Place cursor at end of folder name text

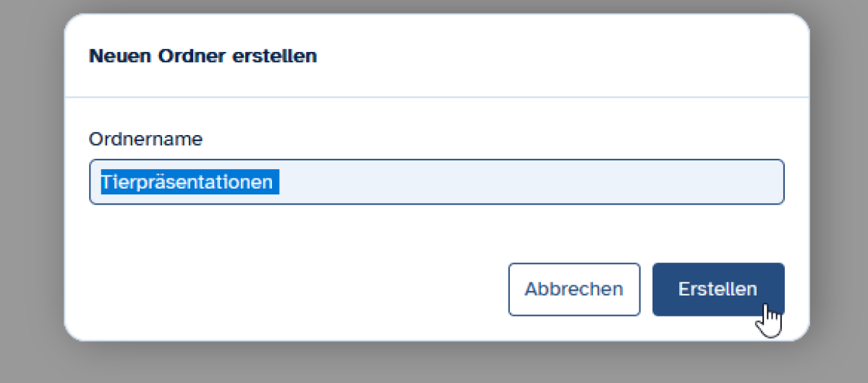280,182
